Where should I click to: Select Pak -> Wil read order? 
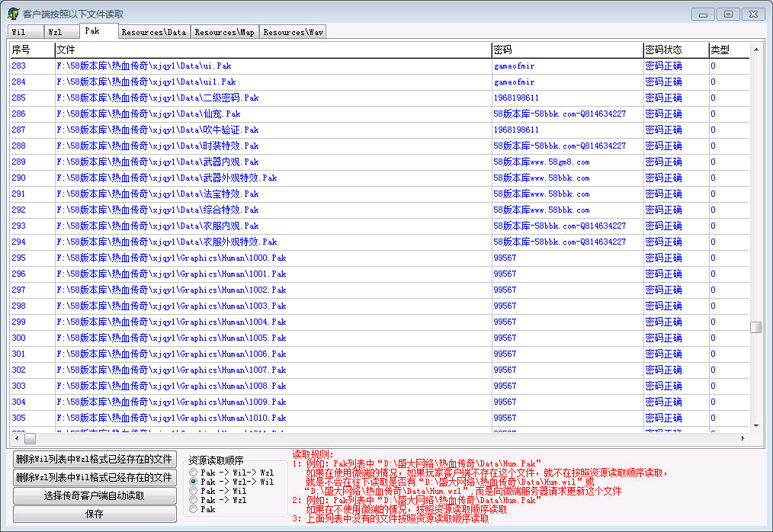pyautogui.click(x=194, y=491)
